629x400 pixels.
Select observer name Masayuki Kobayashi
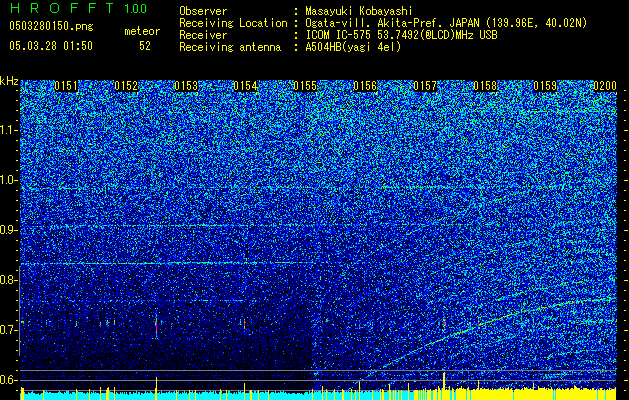[359, 12]
